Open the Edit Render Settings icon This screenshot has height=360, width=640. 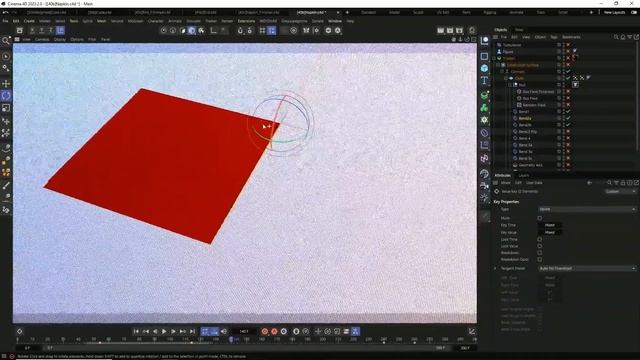472,31
